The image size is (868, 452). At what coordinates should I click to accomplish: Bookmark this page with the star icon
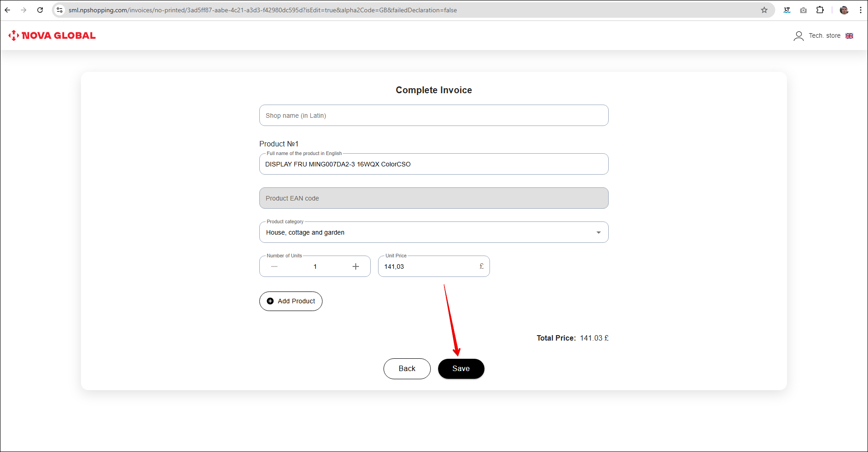[764, 10]
